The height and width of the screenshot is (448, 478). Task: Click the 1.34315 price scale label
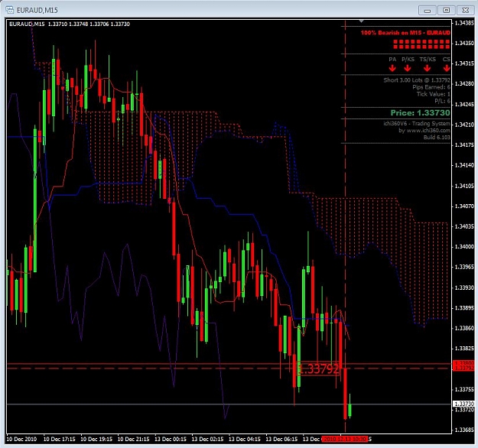[x=464, y=63]
